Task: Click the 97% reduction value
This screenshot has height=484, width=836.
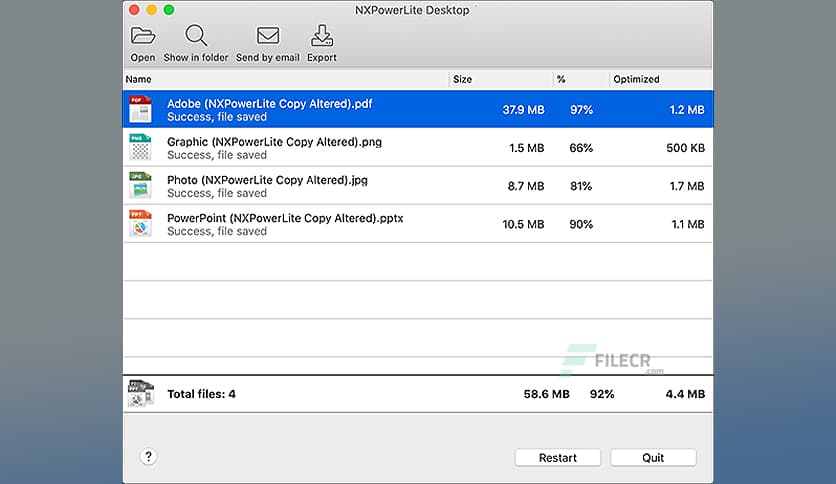Action: [x=581, y=110]
